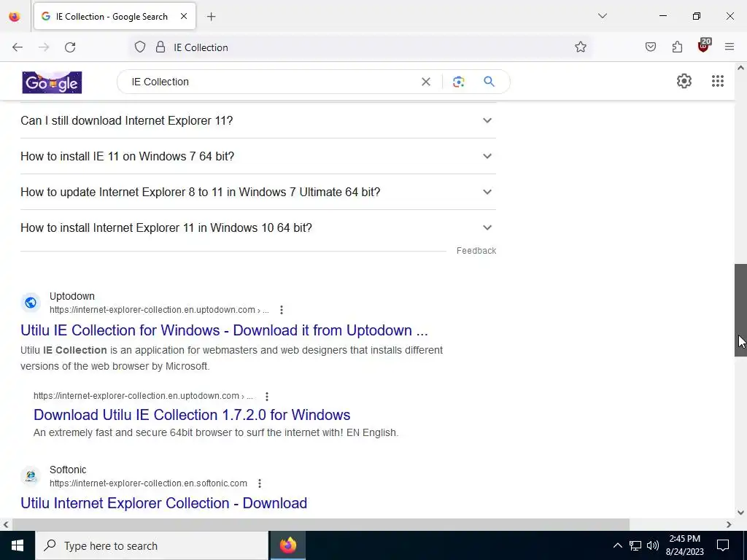Expand 'Can I still download Internet Explorer 11?'
The image size is (747, 560).
pos(258,120)
